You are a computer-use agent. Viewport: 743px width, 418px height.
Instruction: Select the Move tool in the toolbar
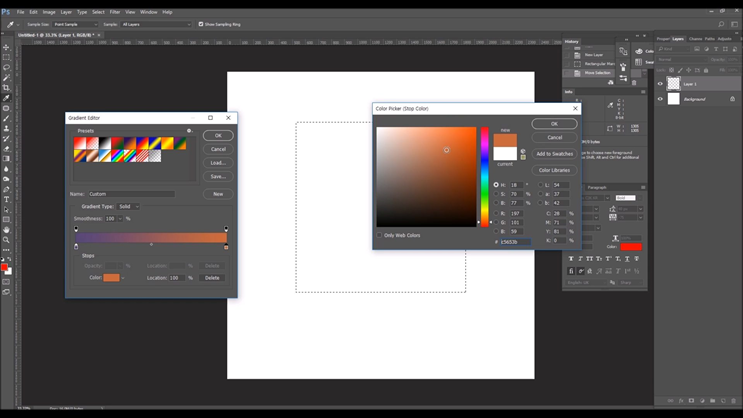tap(6, 47)
